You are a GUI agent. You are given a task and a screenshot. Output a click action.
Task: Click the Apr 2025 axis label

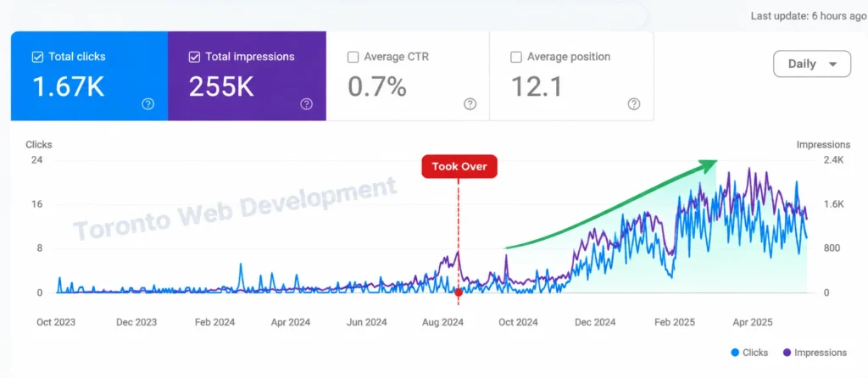coord(752,322)
